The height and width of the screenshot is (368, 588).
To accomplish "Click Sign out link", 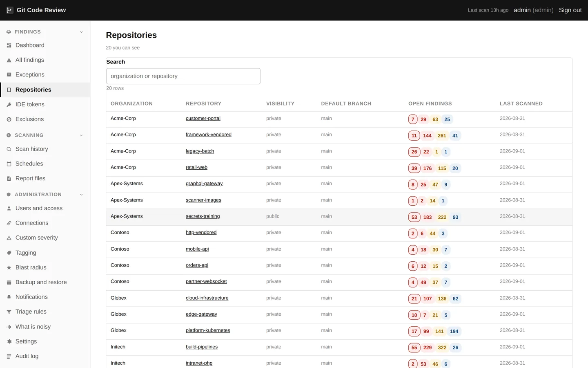I will click(x=570, y=10).
